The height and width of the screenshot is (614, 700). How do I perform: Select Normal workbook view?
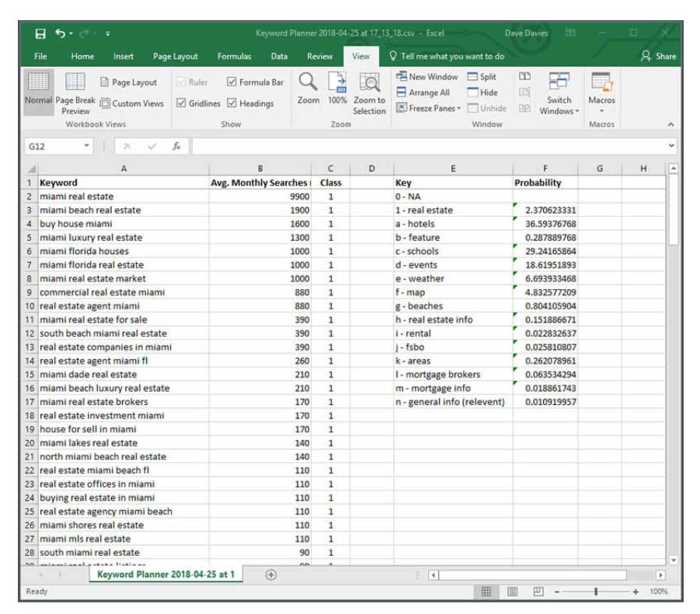[38, 92]
